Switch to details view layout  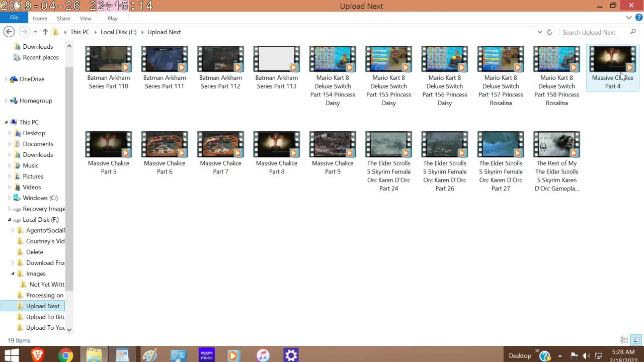point(624,340)
